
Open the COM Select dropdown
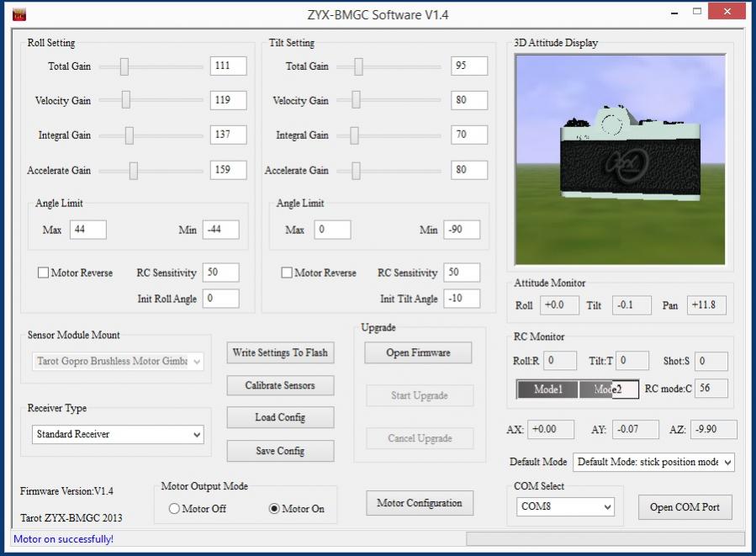pyautogui.click(x=565, y=507)
